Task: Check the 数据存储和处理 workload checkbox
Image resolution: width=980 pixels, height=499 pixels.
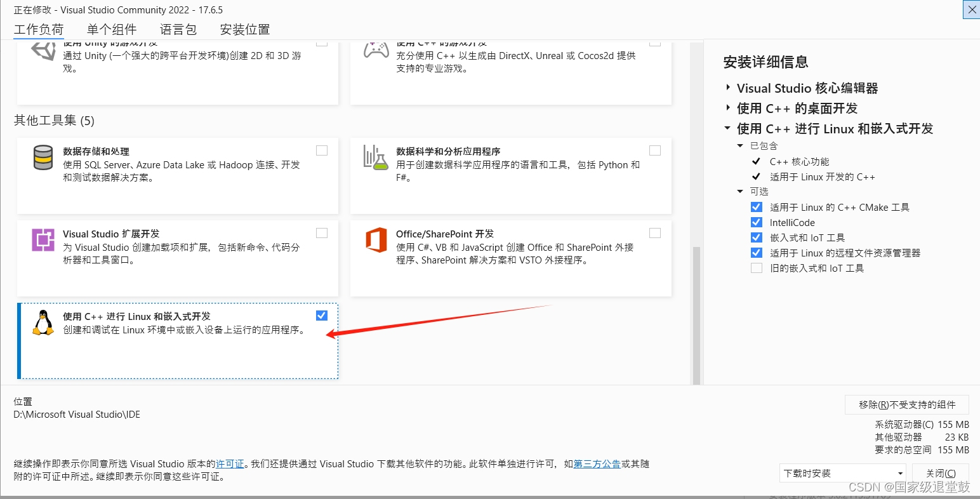Action: (322, 150)
